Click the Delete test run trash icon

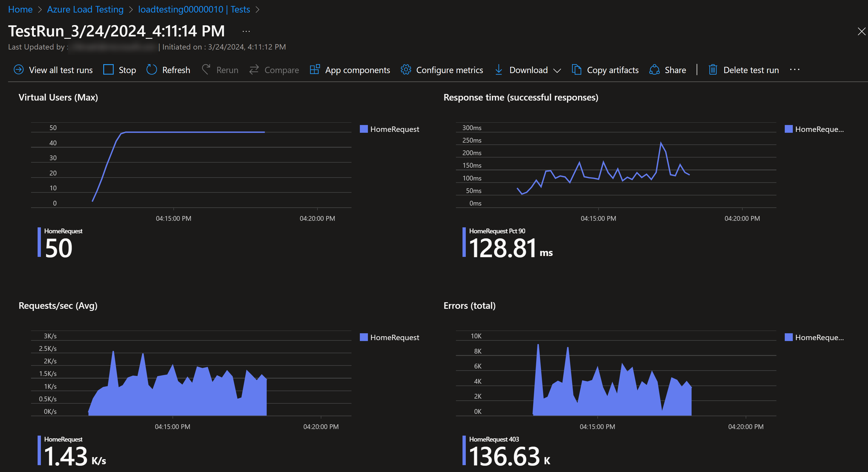tap(713, 70)
